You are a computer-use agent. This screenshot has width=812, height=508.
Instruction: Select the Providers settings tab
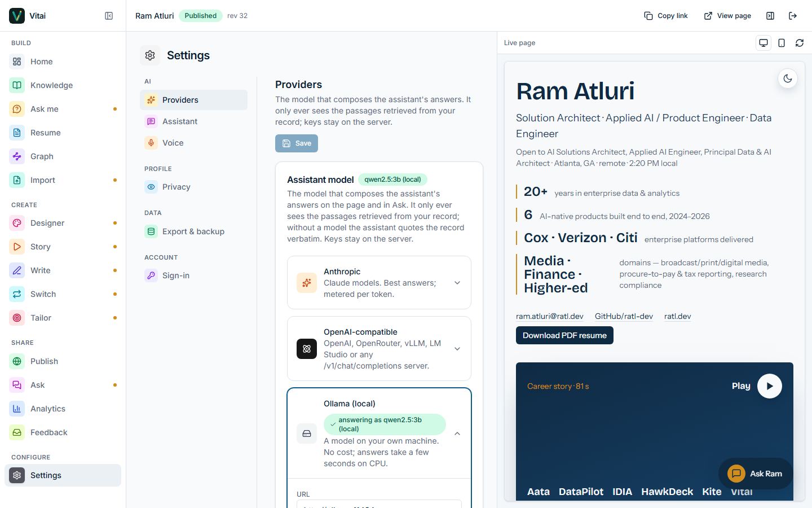(x=193, y=100)
